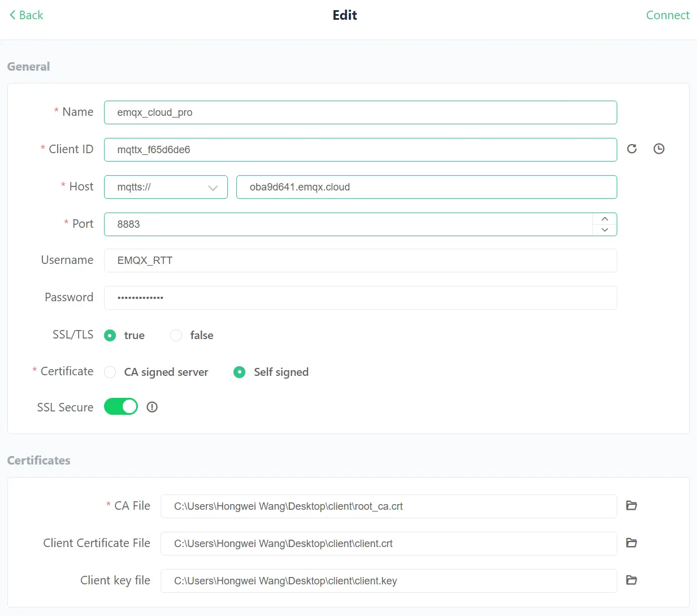Select SSL/TLS true radio button
The image size is (697, 616).
[110, 335]
